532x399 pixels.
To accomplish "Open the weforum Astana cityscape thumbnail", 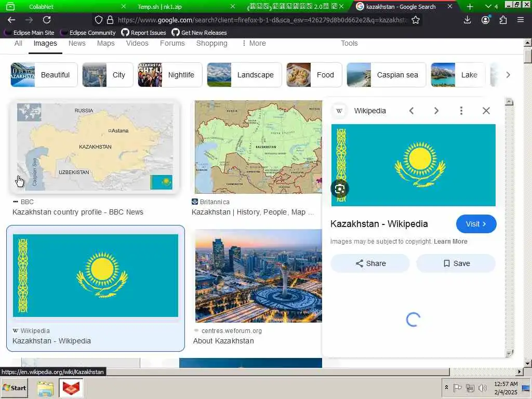I will [259, 276].
